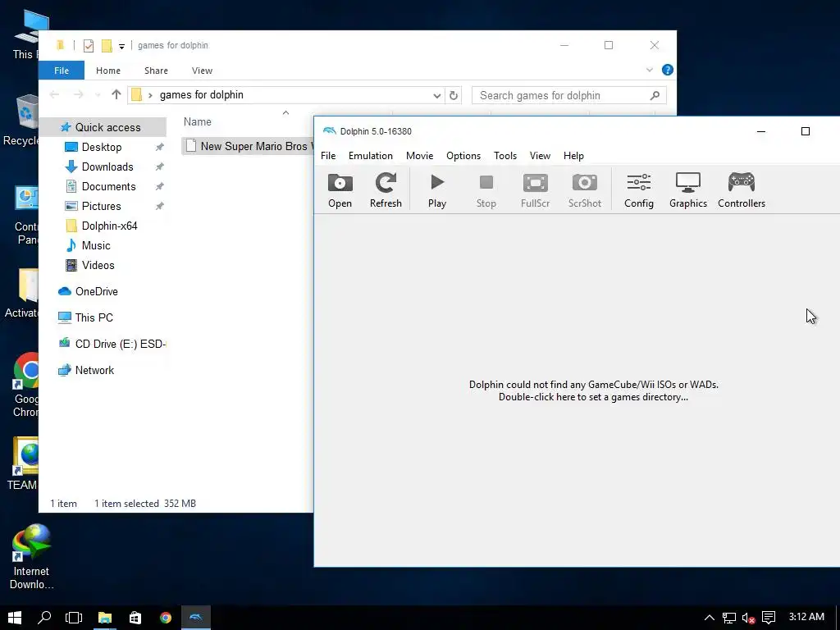Select OneDrive in navigation pane
The image size is (840, 630).
97,291
